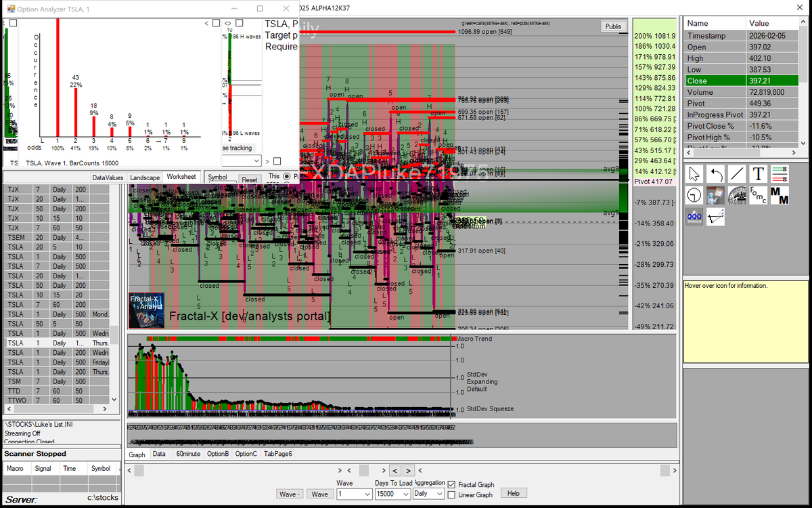Click the use tracking button
The image size is (812, 508).
click(237, 148)
